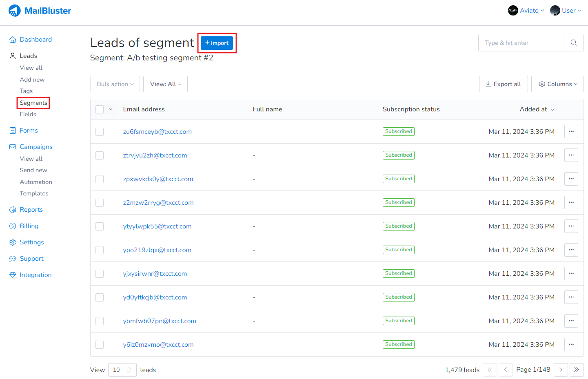The height and width of the screenshot is (379, 588).
Task: Open the Columns dropdown
Action: 557,84
